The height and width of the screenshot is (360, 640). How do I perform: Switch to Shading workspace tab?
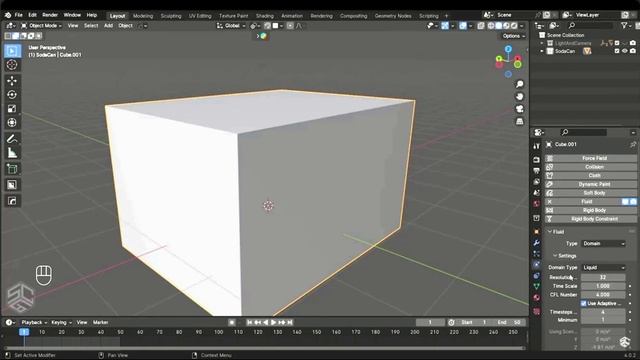pyautogui.click(x=264, y=16)
